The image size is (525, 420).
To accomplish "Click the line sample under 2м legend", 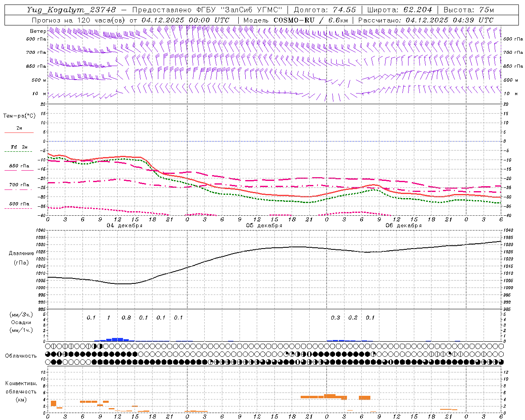I will tap(19, 133).
